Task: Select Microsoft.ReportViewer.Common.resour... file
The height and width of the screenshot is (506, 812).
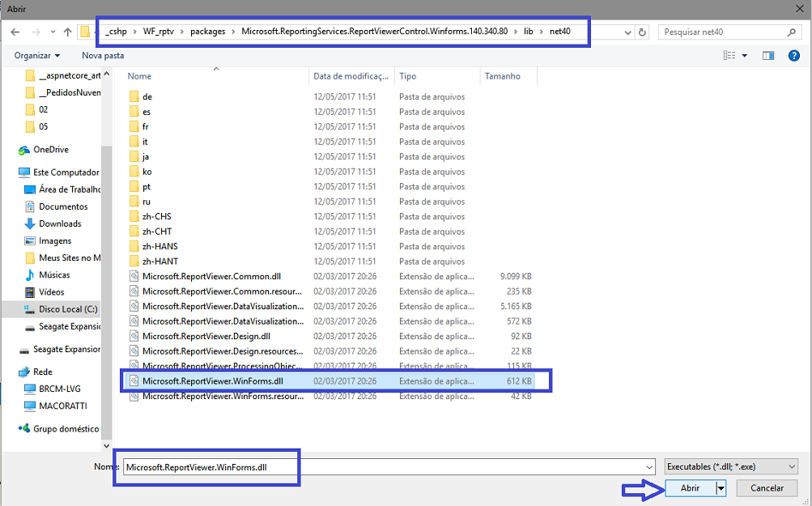Action: (x=222, y=291)
